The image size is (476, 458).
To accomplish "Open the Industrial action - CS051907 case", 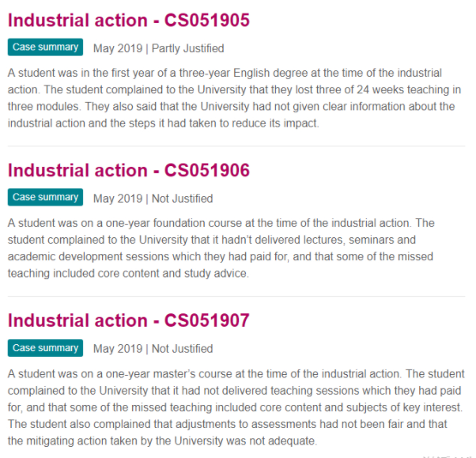I will 128,320.
